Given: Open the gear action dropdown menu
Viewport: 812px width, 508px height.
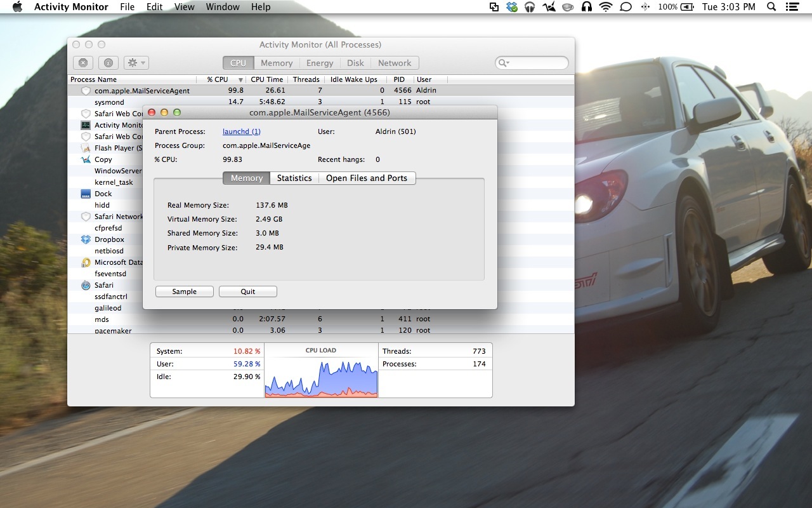Looking at the screenshot, I should [136, 63].
